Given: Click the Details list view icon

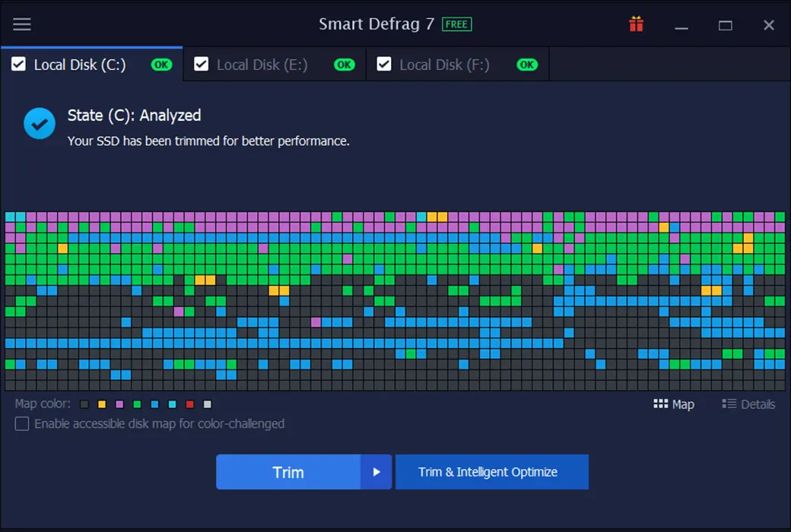Looking at the screenshot, I should coord(729,404).
